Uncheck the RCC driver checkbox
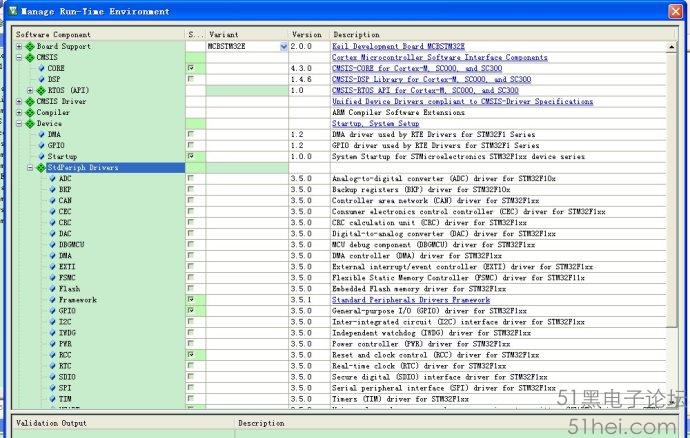690x438 pixels. click(191, 354)
